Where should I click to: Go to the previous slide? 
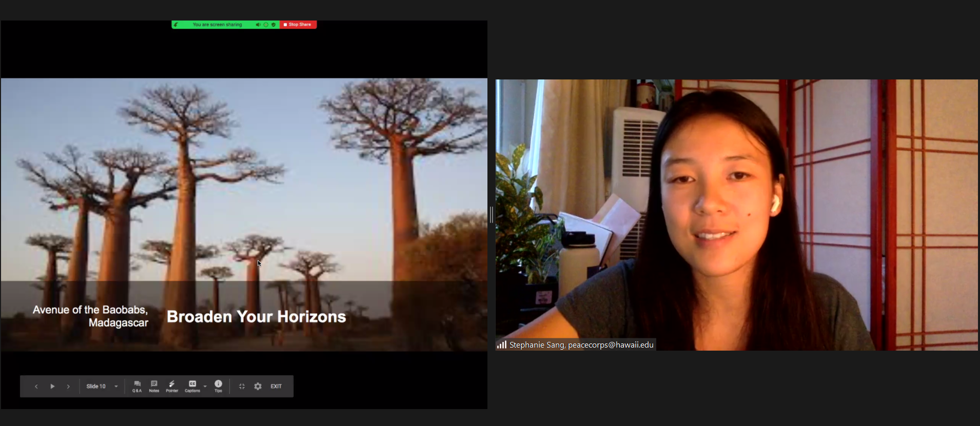coord(36,387)
